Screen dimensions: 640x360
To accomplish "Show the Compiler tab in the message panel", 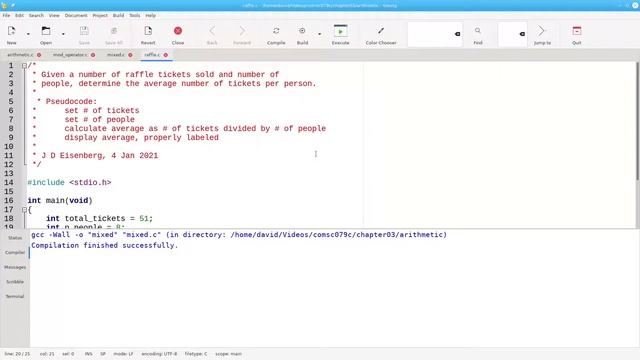I will click(x=15, y=252).
